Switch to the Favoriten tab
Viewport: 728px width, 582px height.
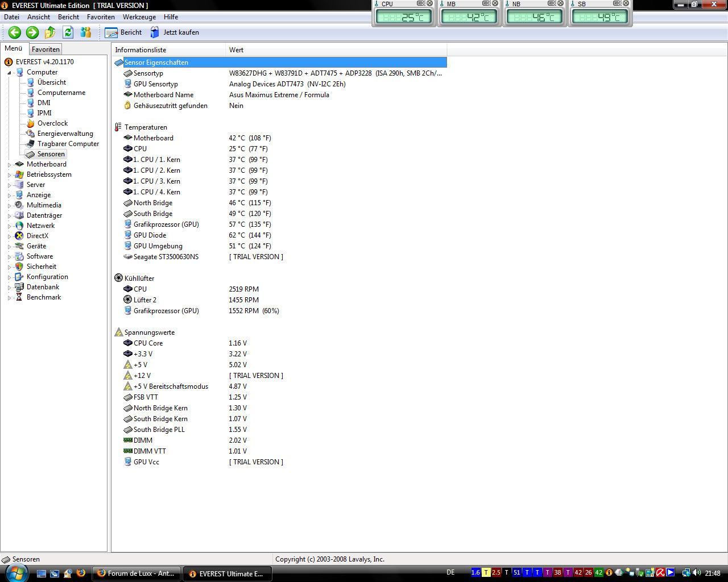[45, 49]
